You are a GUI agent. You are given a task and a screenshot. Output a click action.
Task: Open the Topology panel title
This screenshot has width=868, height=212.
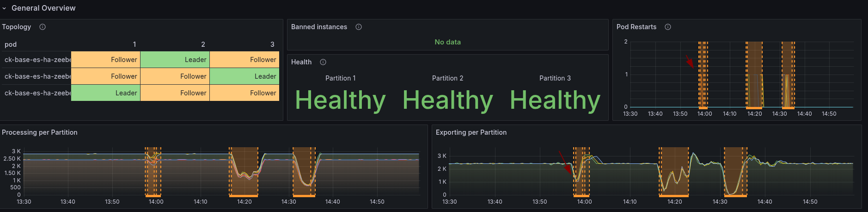tap(17, 27)
